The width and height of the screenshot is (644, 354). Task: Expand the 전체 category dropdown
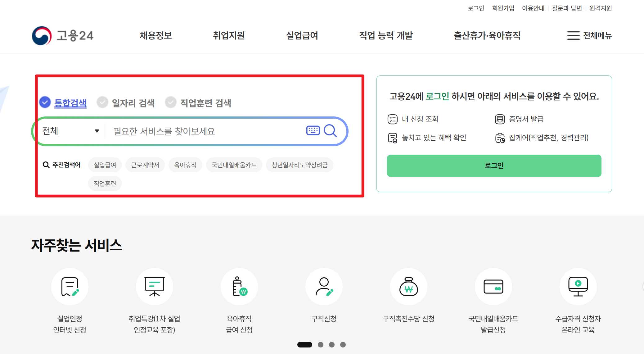pyautogui.click(x=71, y=131)
